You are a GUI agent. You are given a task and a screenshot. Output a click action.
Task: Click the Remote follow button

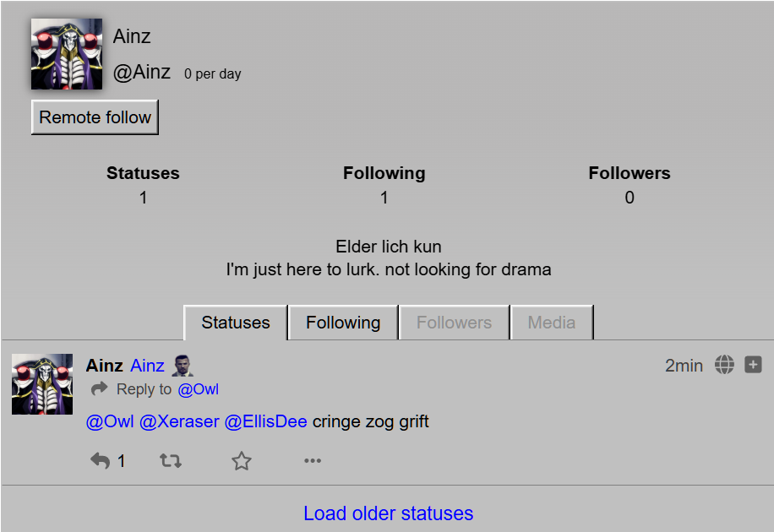pos(95,117)
